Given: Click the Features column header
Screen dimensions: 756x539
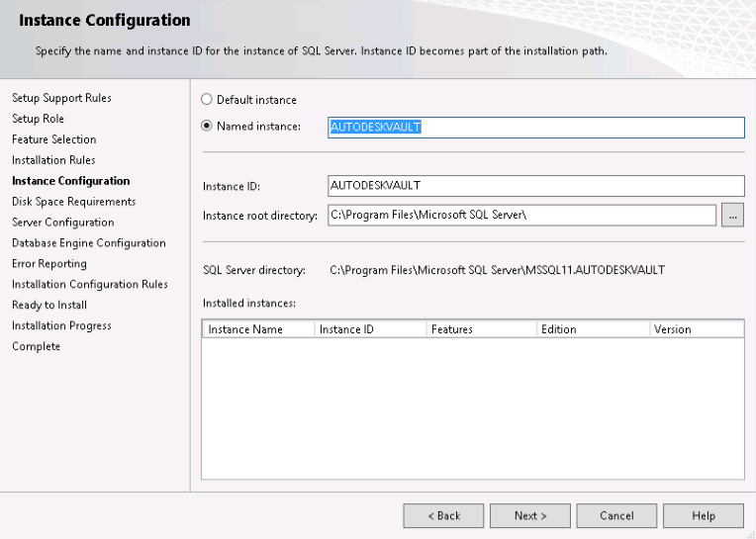Looking at the screenshot, I should pos(481,329).
